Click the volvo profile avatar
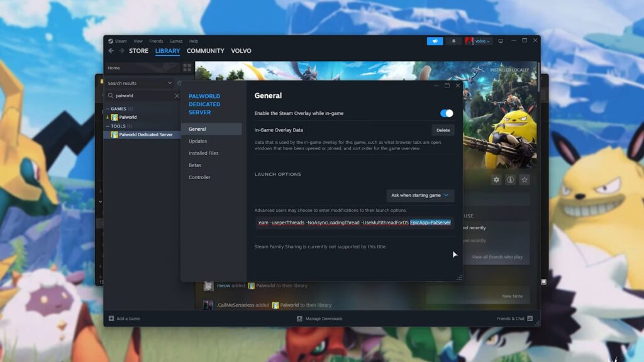The image size is (644, 362). coord(469,41)
